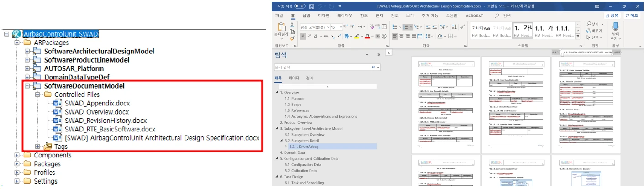
Task: Toggle bold formatting button
Action: pyautogui.click(x=303, y=36)
